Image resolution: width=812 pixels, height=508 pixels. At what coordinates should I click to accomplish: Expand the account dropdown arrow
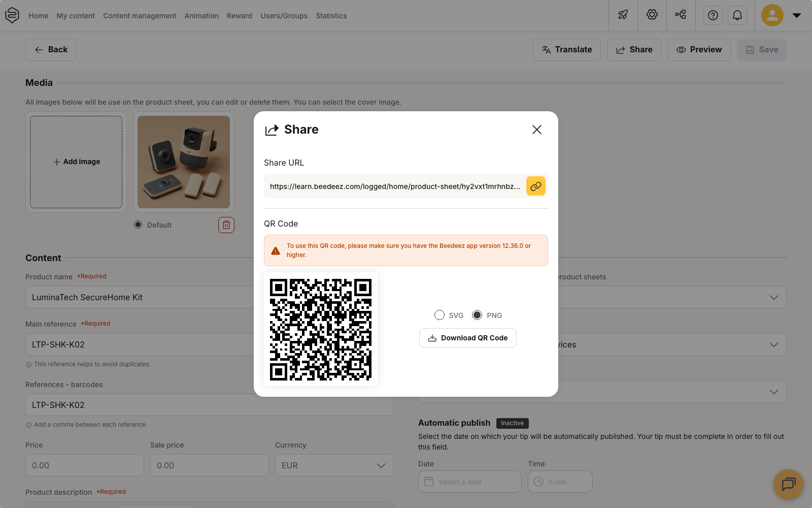[797, 15]
